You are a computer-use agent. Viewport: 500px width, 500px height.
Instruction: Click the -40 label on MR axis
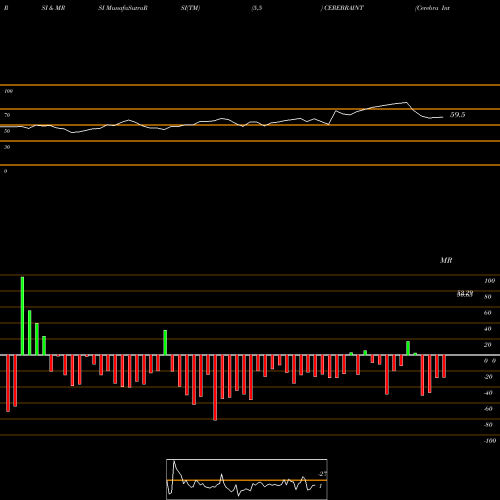488,393
